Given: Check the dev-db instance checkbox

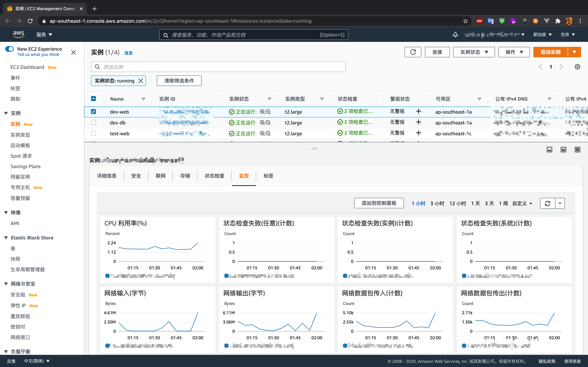Looking at the screenshot, I should pos(93,122).
